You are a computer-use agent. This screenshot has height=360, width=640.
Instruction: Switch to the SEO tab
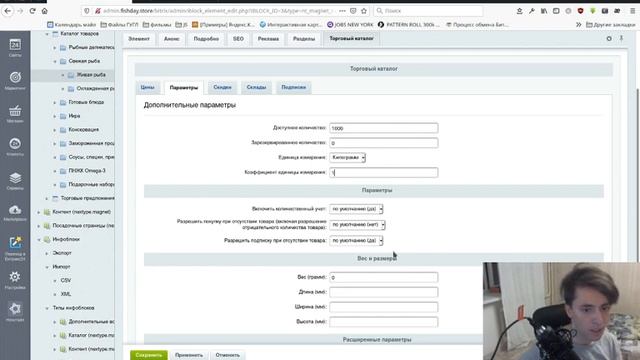238,39
